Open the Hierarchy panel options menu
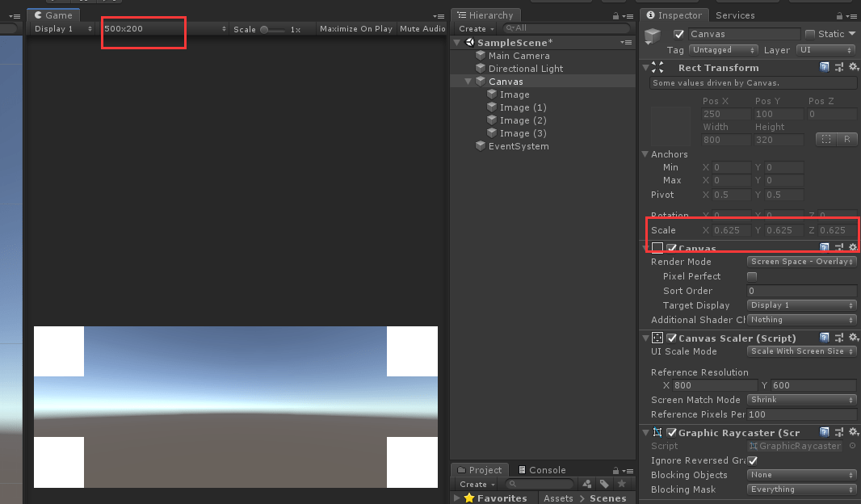This screenshot has width=861, height=504. (628, 16)
